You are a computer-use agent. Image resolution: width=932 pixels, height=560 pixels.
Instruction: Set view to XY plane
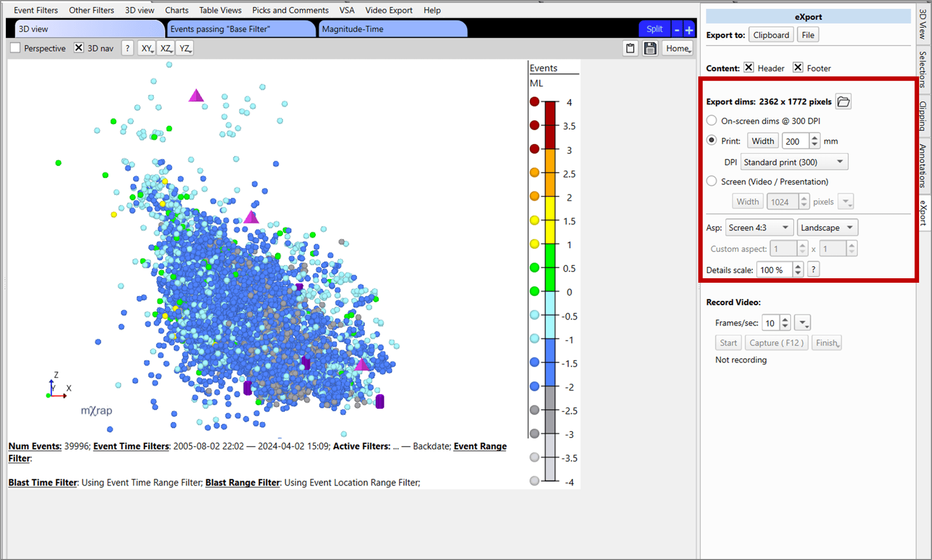pyautogui.click(x=146, y=48)
